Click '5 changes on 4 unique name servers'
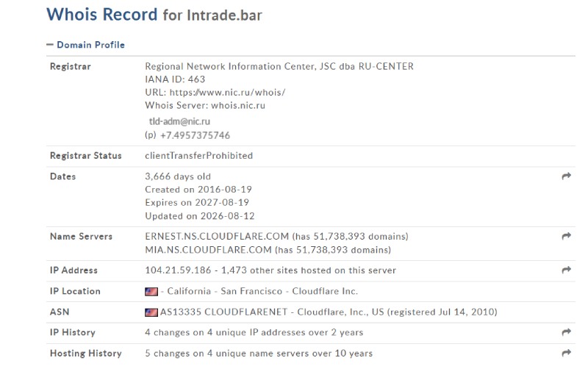Image resolution: width=588 pixels, height=366 pixels. pyautogui.click(x=230, y=354)
